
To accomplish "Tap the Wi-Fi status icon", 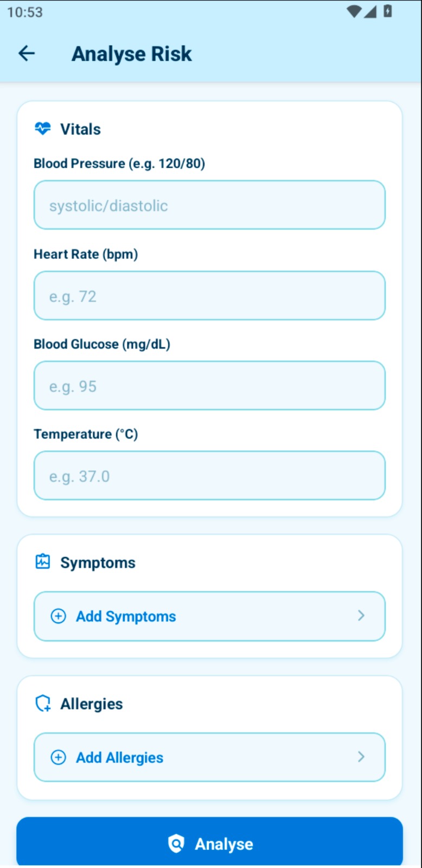I will [354, 11].
